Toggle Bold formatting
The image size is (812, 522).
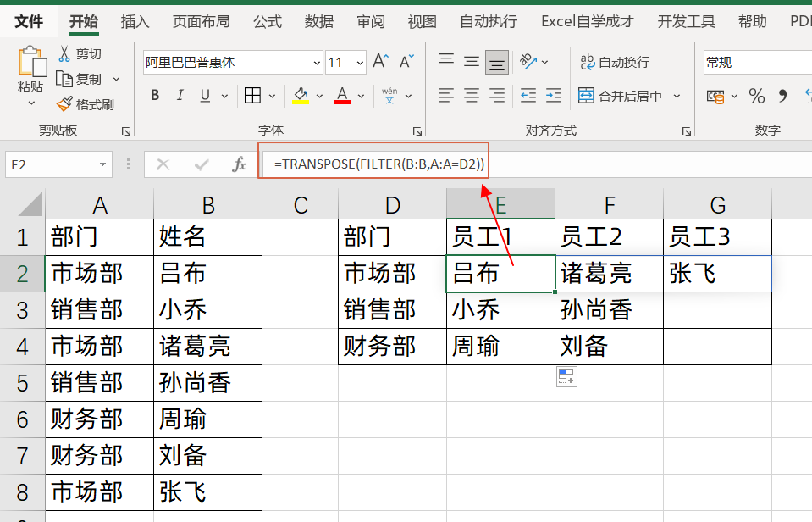(x=155, y=96)
